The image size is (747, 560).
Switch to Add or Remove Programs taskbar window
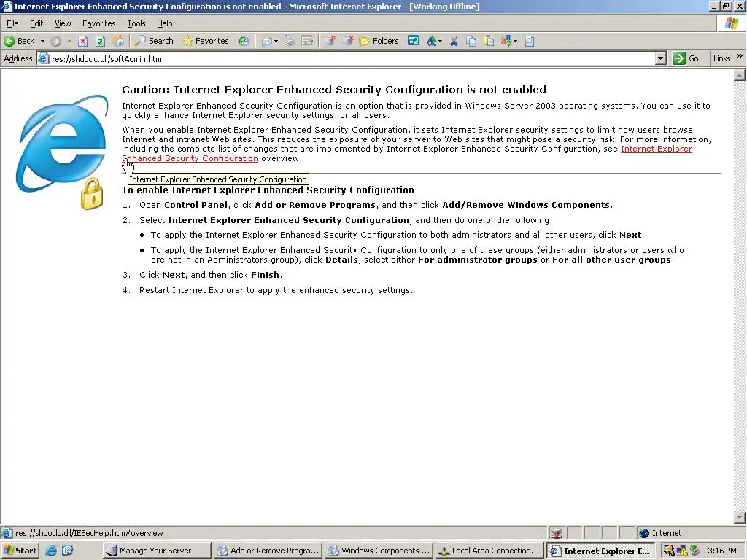[268, 551]
